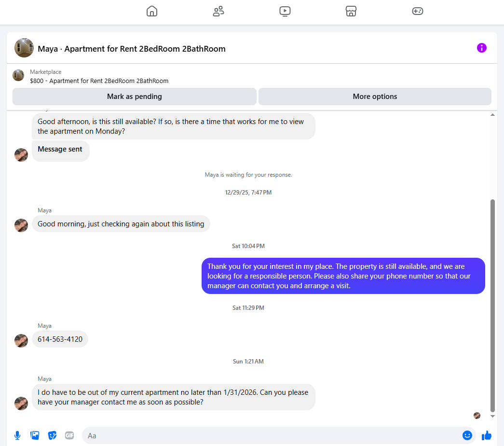Attach a photo using the image icon

point(35,435)
